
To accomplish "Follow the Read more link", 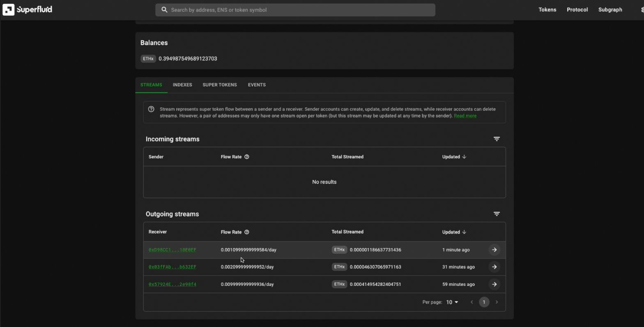I will (465, 116).
